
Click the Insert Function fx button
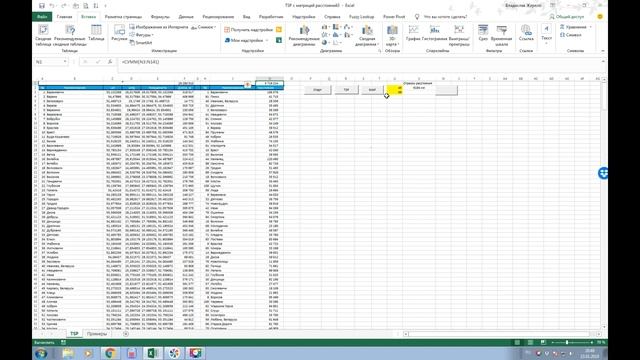[x=110, y=62]
